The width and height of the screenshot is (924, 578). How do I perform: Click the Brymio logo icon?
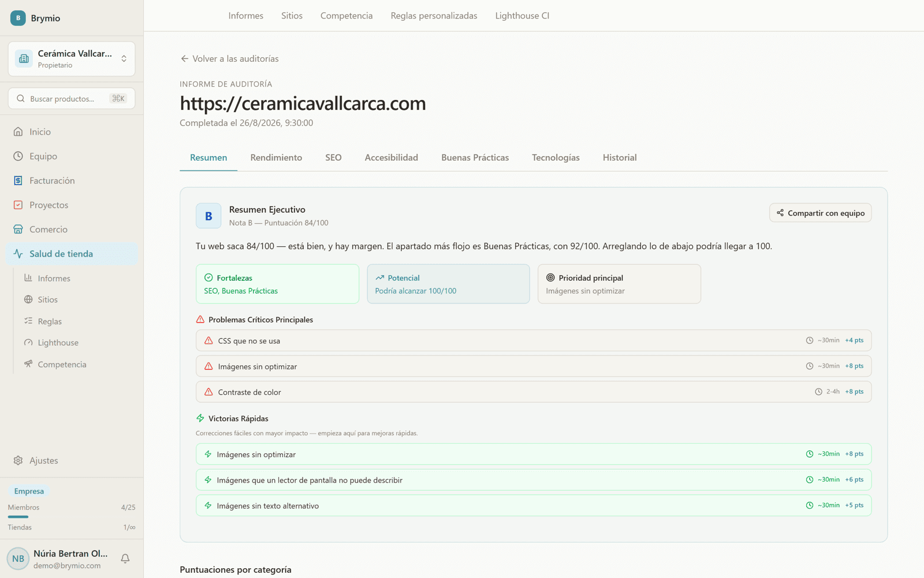(x=18, y=18)
